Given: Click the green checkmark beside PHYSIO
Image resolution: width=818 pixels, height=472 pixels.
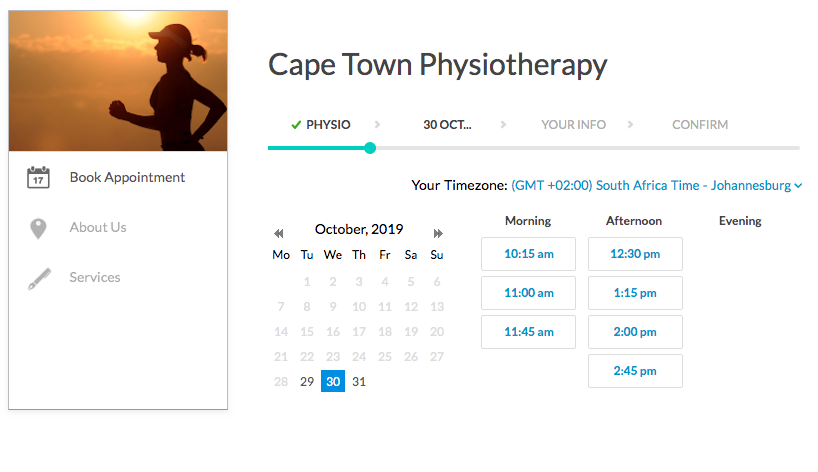Looking at the screenshot, I should (296, 125).
